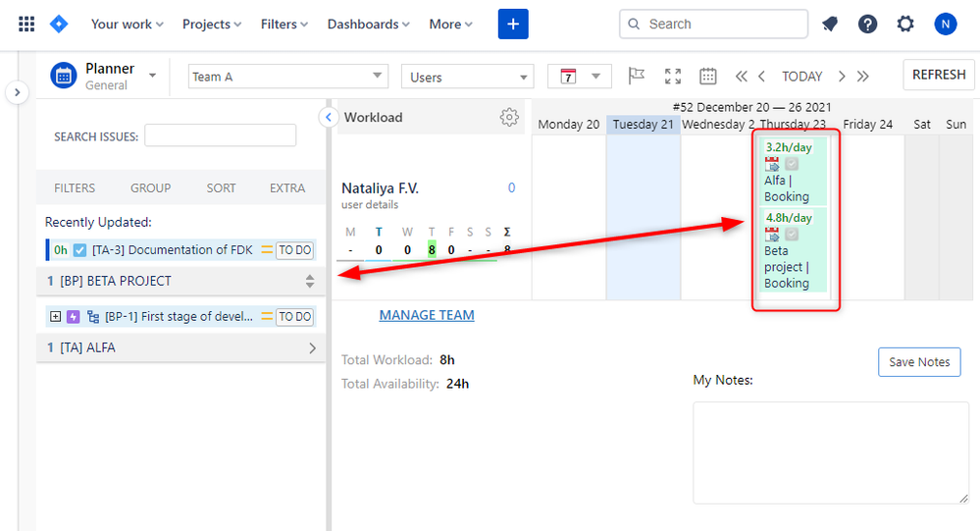This screenshot has height=531, width=980.
Task: Switch to SORT tab
Action: 222,188
